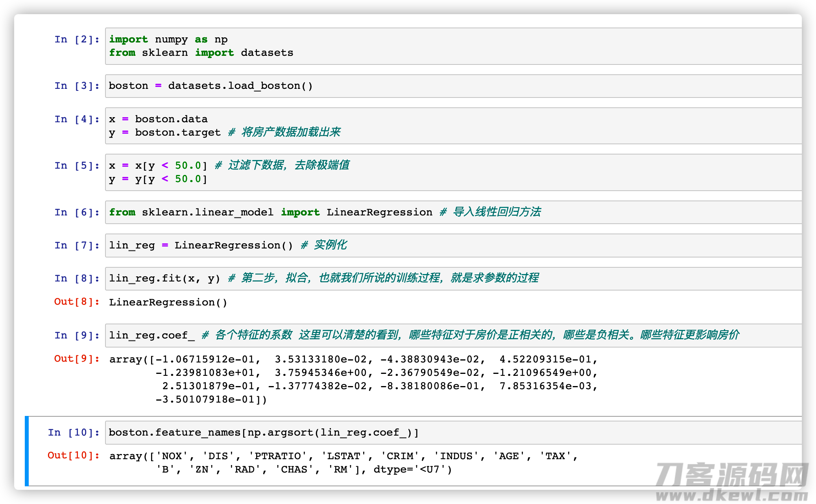Click the lin_reg.fit(x, y) cell
Image resolution: width=816 pixels, height=504 pixels.
453,279
